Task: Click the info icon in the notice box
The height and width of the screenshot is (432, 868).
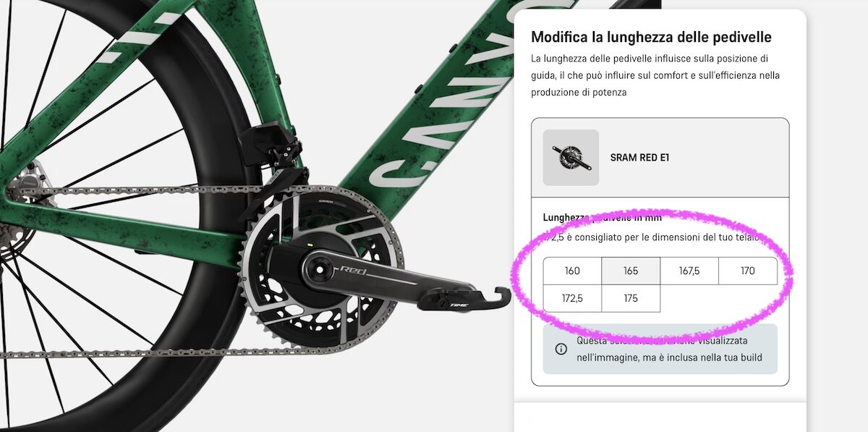Action: (561, 349)
